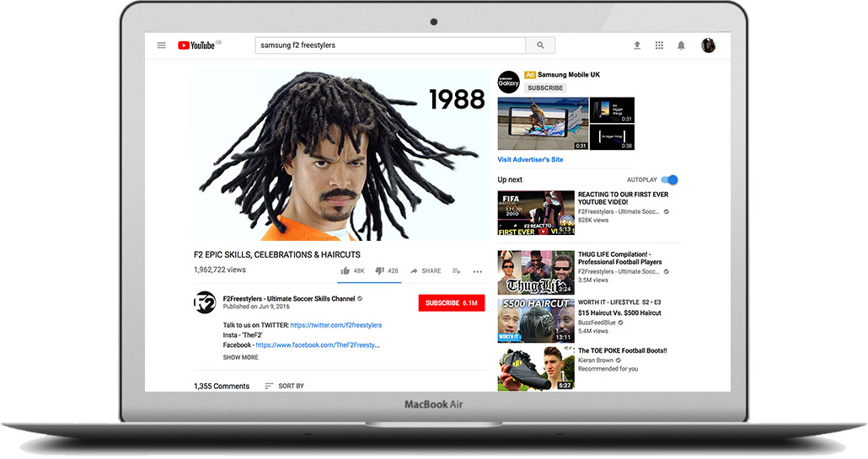Click the Kieran Brown channel name

click(596, 360)
